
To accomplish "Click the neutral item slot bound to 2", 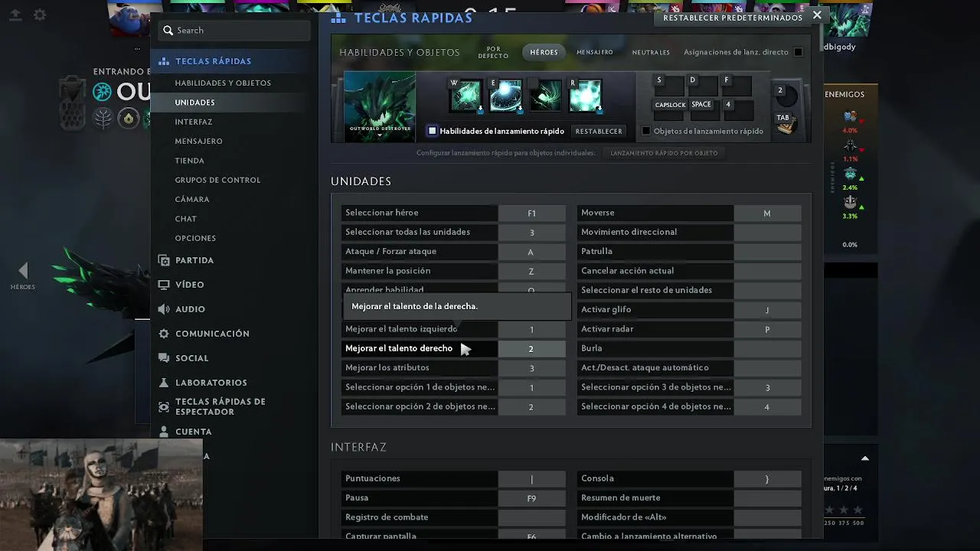I will point(786,95).
